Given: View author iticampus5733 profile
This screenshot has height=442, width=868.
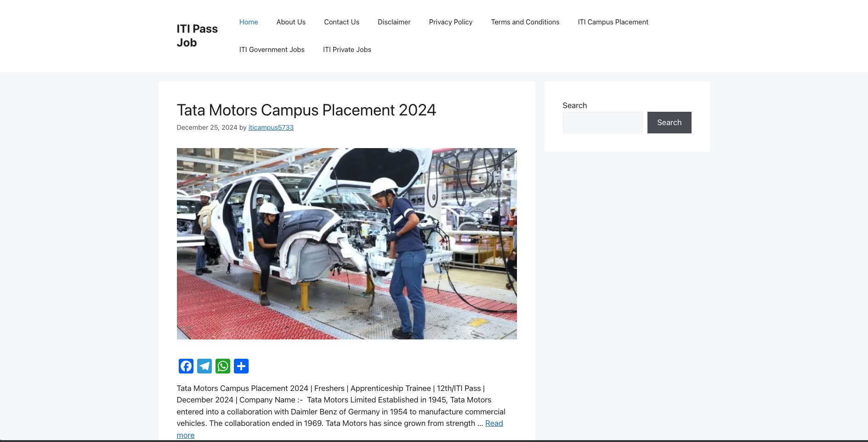Looking at the screenshot, I should click(x=271, y=127).
